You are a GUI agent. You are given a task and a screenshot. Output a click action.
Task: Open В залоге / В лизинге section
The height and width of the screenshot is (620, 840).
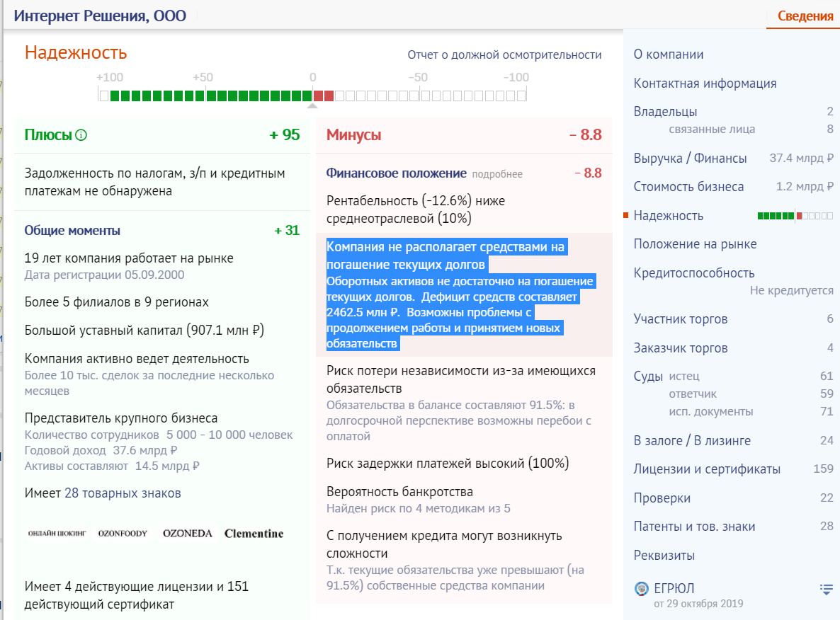click(x=692, y=441)
